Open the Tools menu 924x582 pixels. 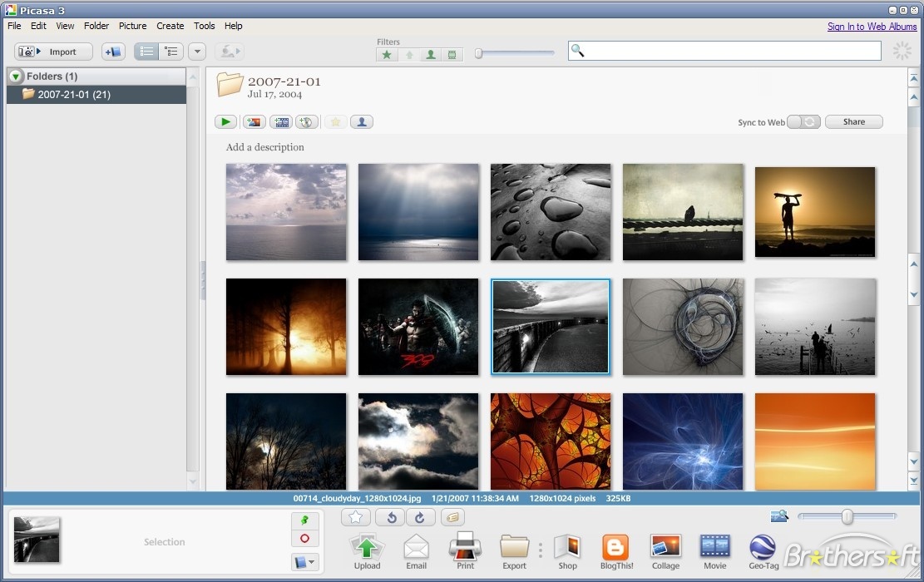tap(204, 26)
